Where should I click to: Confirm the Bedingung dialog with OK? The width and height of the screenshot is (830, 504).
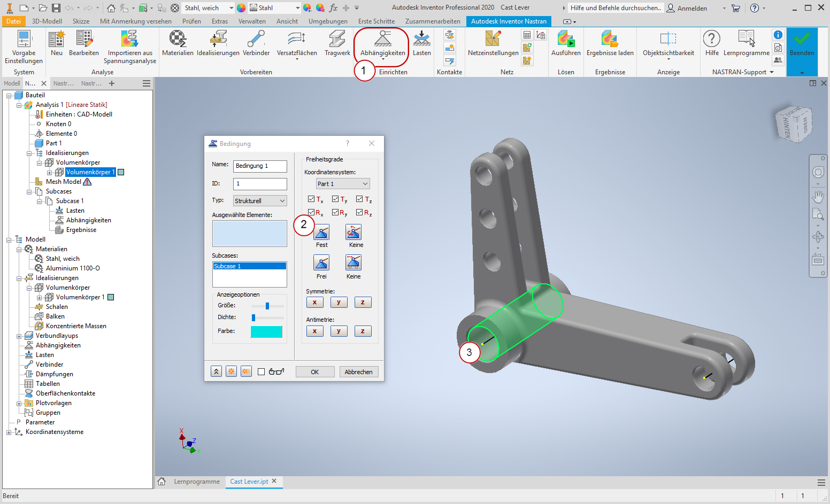tap(315, 372)
